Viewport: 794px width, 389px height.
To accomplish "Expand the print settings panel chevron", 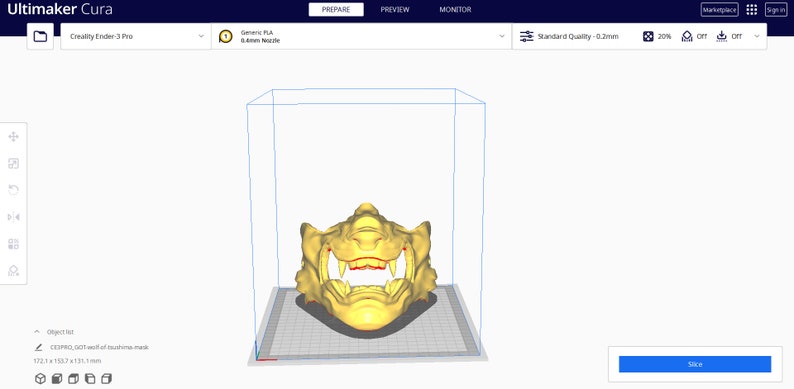I will click(757, 36).
